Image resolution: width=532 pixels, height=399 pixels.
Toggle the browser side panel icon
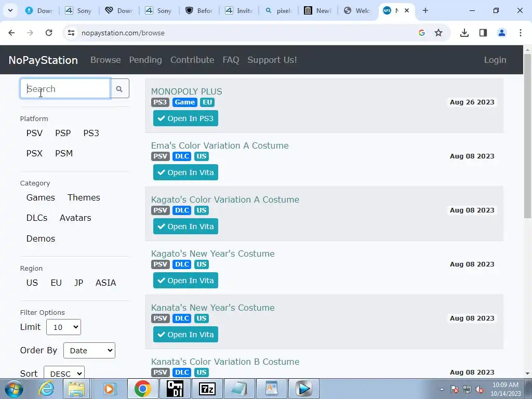(x=483, y=33)
